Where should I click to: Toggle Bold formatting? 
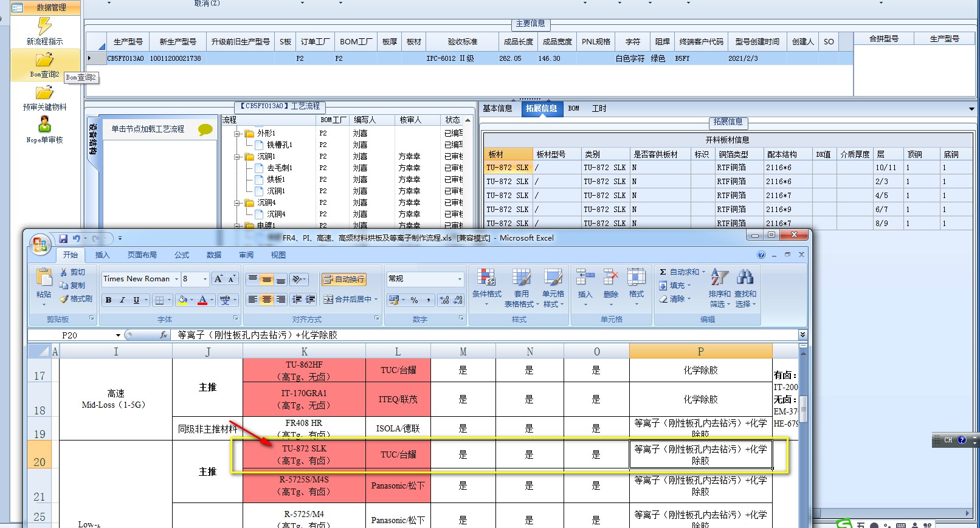coord(108,300)
